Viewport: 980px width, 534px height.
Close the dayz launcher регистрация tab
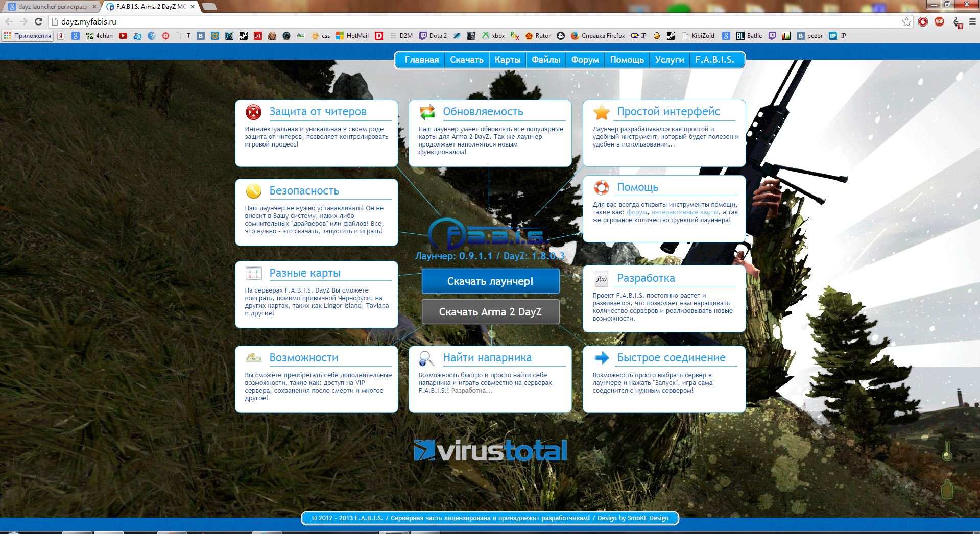tap(94, 7)
